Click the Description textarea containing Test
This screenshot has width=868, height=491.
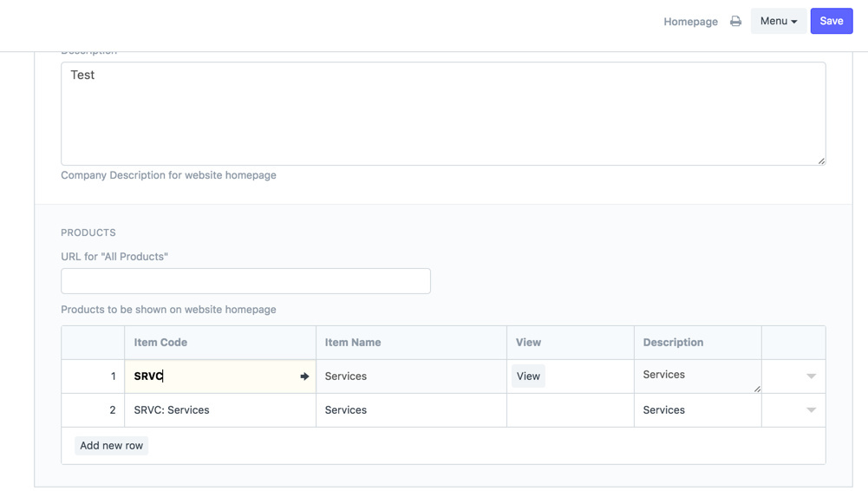point(443,114)
